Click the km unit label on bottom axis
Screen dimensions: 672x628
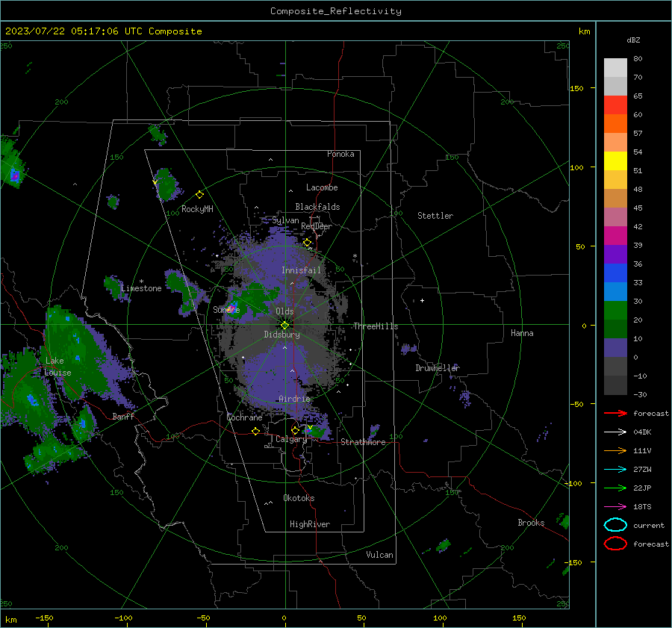(10, 620)
